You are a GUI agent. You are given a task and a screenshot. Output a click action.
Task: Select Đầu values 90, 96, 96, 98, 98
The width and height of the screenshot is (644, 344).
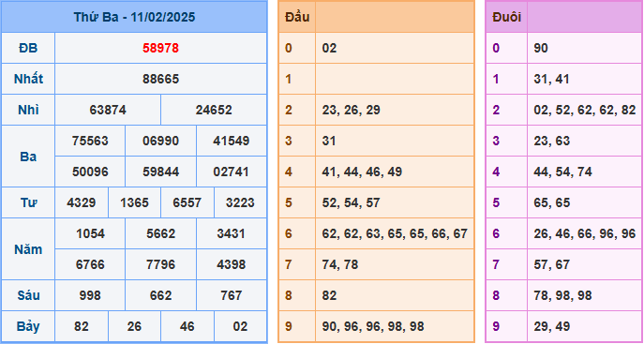click(x=373, y=327)
